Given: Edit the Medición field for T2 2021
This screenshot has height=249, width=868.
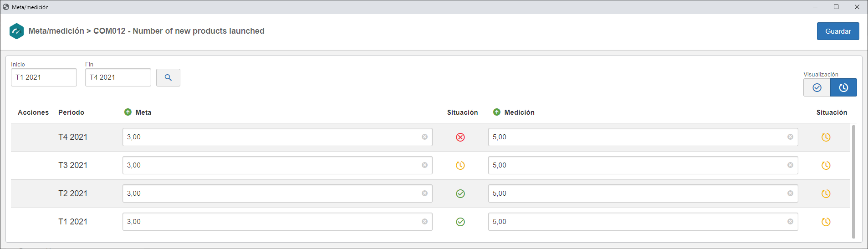Looking at the screenshot, I should 643,193.
